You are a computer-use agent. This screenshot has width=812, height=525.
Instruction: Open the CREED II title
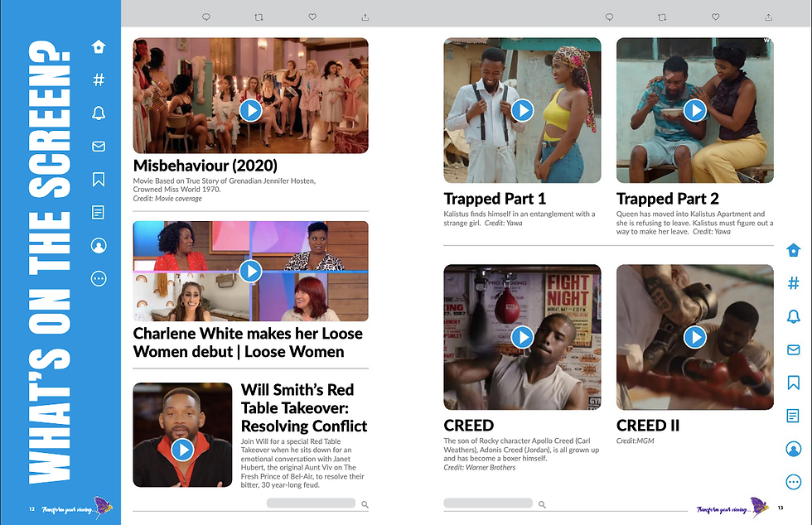click(648, 426)
